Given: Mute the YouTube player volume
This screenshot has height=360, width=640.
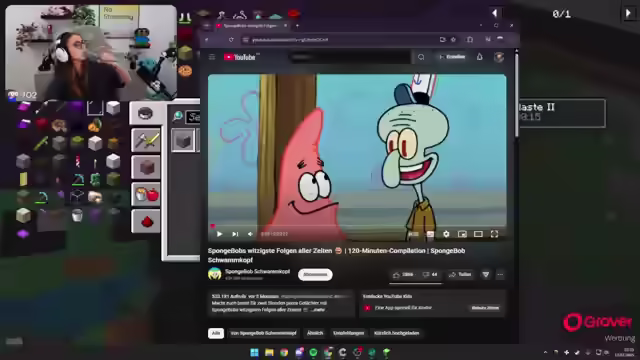Looking at the screenshot, I should click(x=250, y=234).
